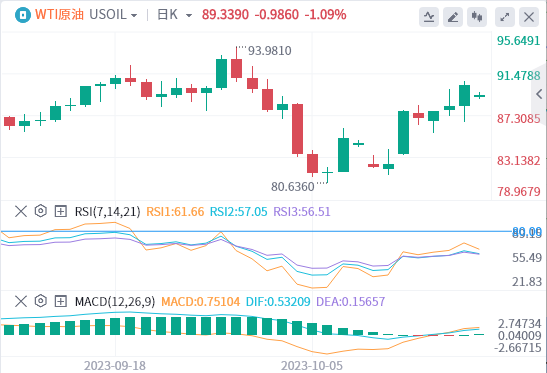
Task: Click the low label 80.6360
Action: [x=293, y=187]
